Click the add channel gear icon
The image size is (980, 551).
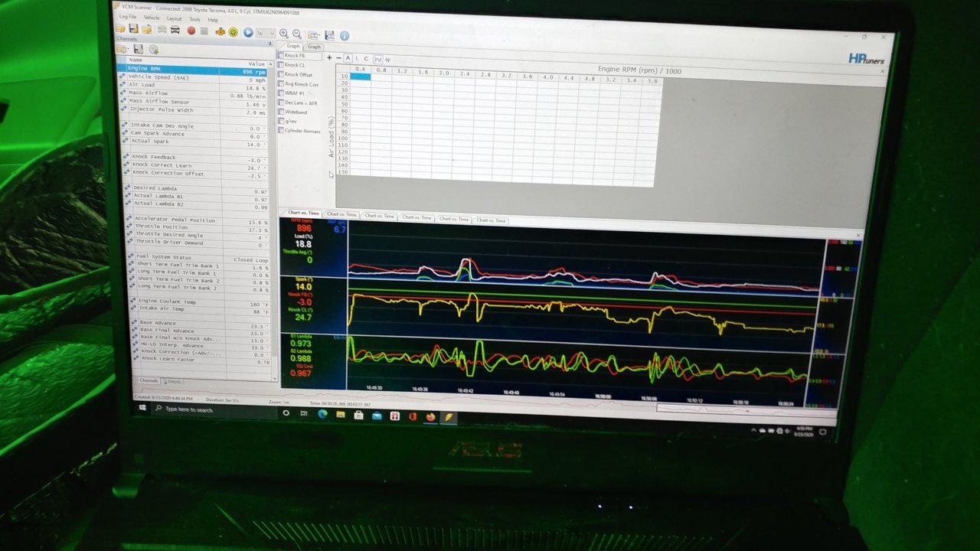154,50
